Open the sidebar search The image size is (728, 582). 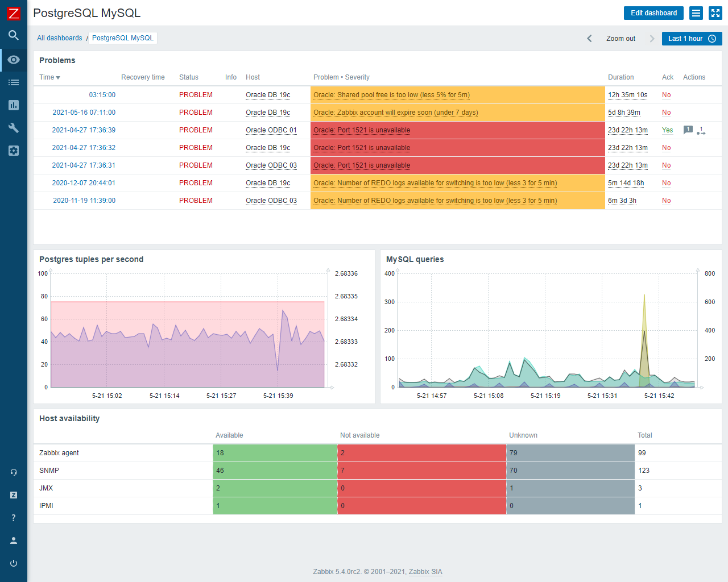point(13,35)
